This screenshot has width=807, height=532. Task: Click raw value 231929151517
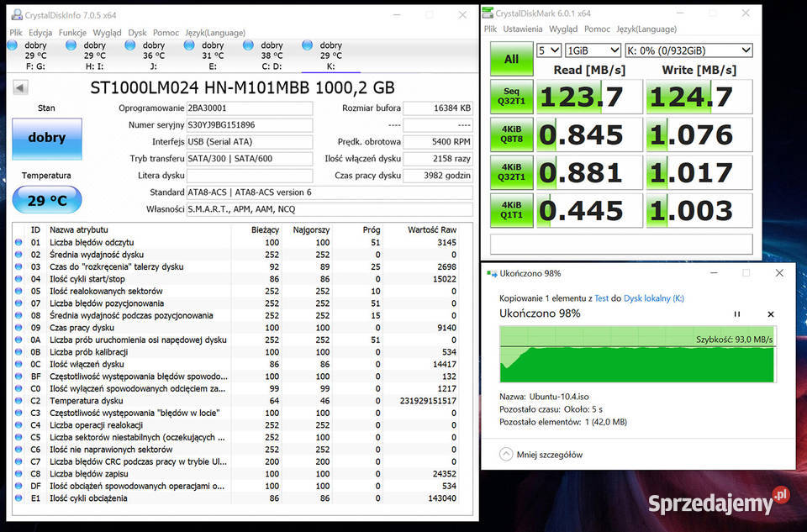coord(428,401)
